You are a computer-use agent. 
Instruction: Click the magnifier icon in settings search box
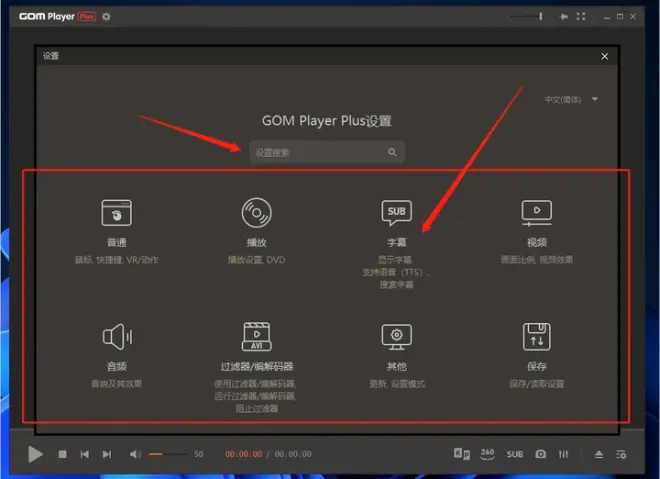tap(392, 152)
